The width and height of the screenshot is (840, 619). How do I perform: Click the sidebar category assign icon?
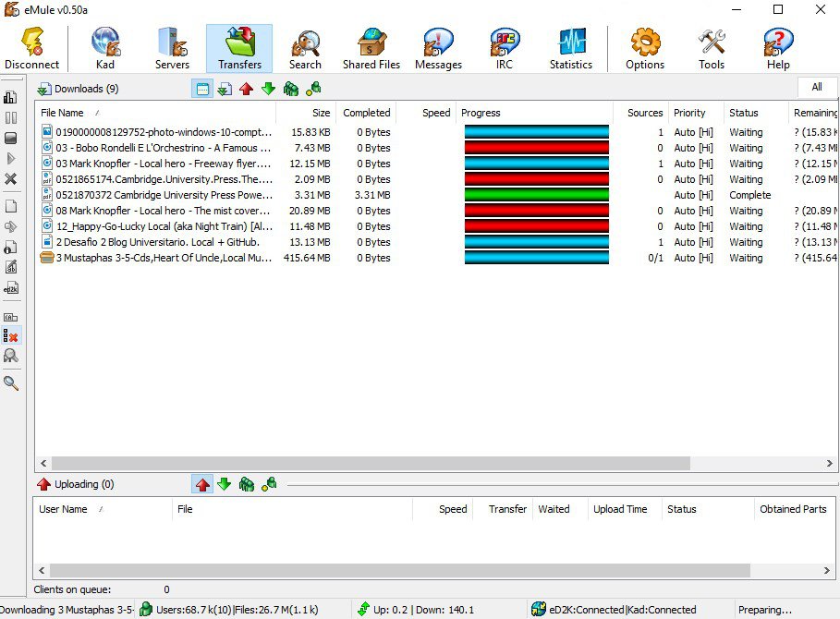click(10, 317)
